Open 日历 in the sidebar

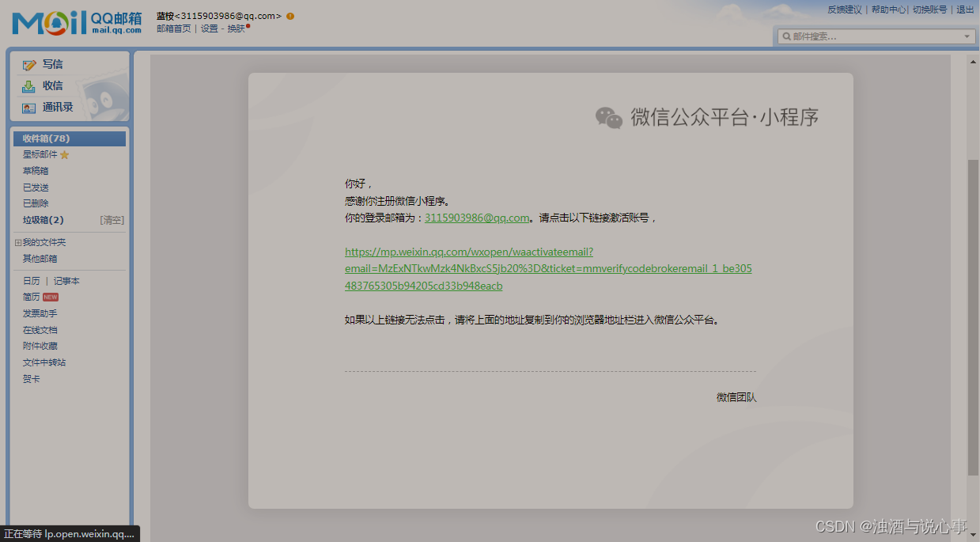(32, 281)
